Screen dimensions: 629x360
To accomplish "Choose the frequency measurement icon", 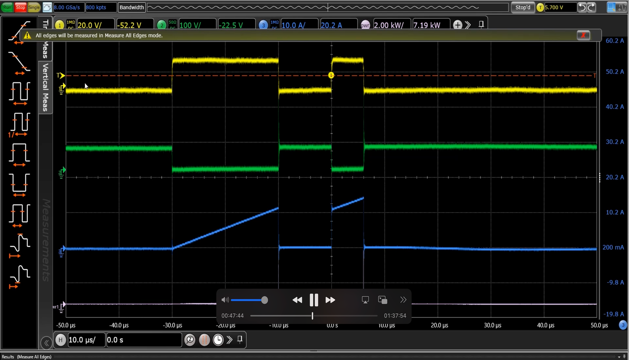I will coord(19,124).
